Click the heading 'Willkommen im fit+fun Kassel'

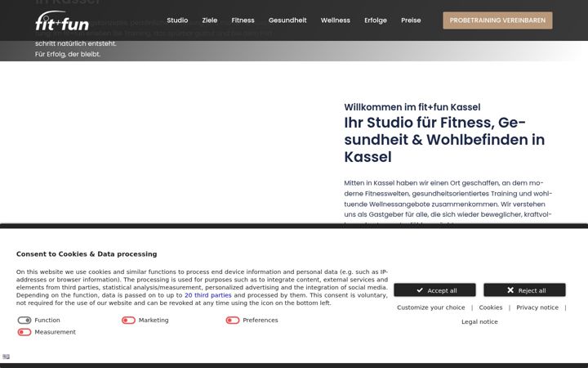[412, 107]
